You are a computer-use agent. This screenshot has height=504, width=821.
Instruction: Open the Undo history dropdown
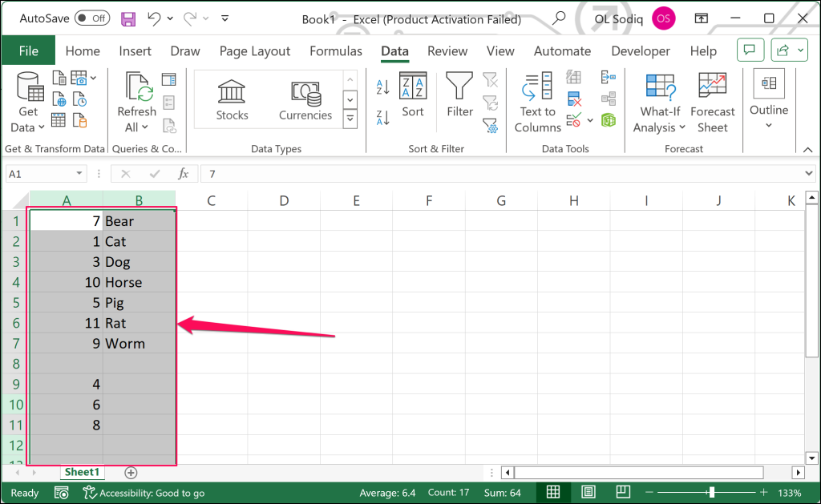(x=170, y=18)
